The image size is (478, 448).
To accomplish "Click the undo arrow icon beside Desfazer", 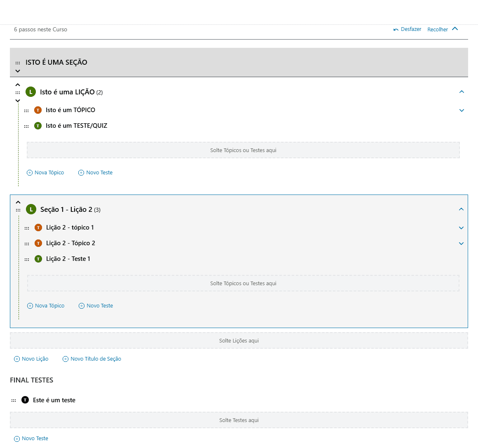I will 396,30.
